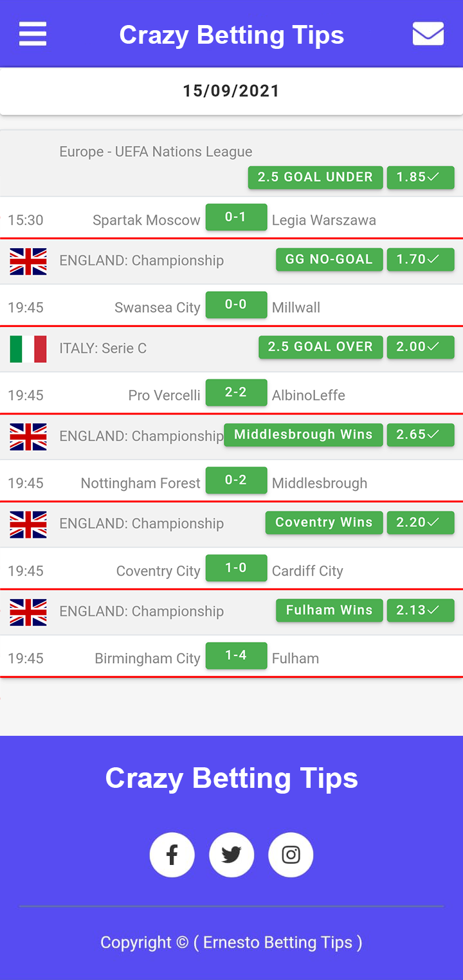Tap the UK flag beside Fulham Wins tip
The width and height of the screenshot is (463, 980).
[x=28, y=612]
